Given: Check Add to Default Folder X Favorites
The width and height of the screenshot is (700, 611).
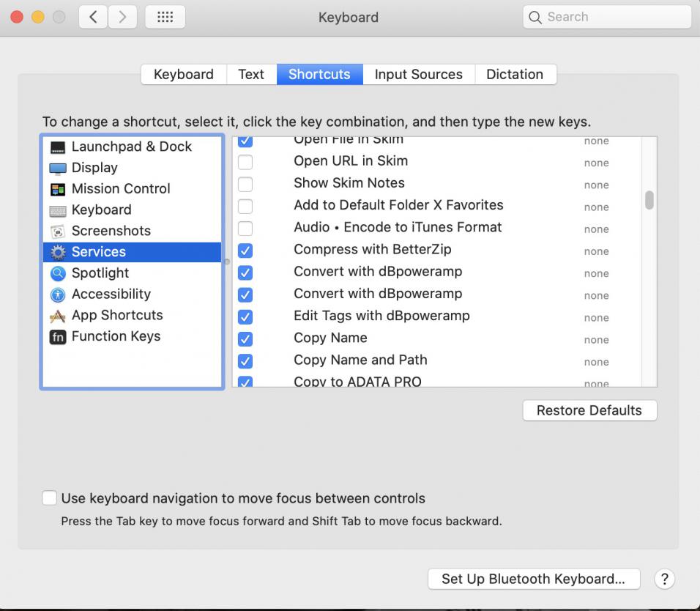Looking at the screenshot, I should (x=245, y=206).
